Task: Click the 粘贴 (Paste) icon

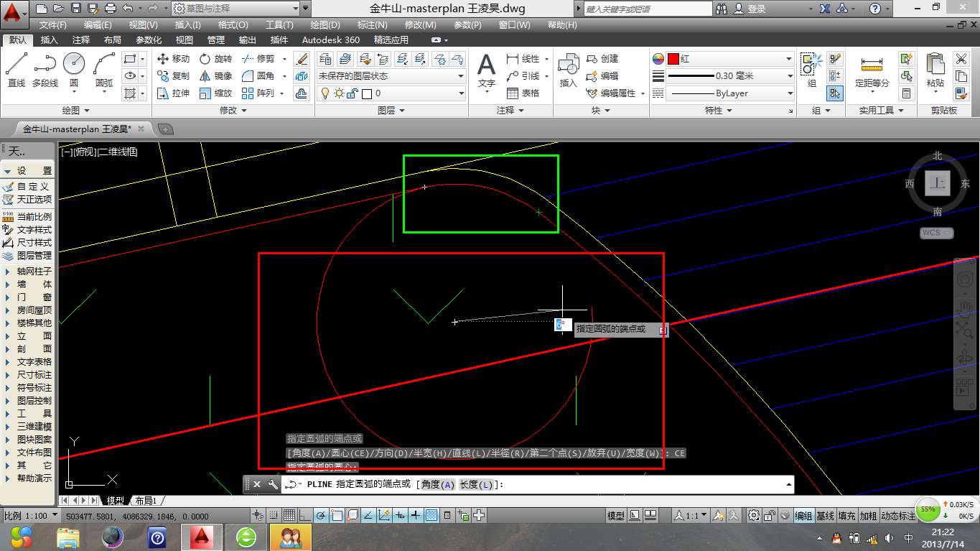Action: [x=935, y=70]
